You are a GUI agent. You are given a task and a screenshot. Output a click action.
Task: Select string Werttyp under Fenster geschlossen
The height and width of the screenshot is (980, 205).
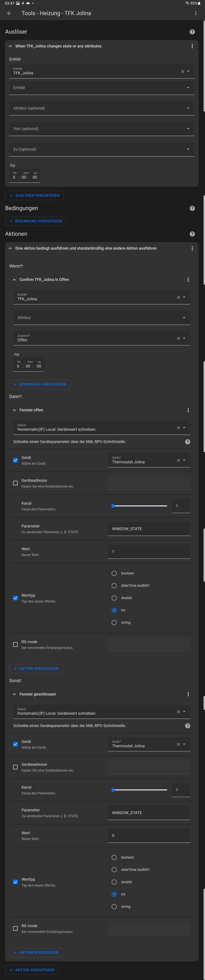point(114,907)
